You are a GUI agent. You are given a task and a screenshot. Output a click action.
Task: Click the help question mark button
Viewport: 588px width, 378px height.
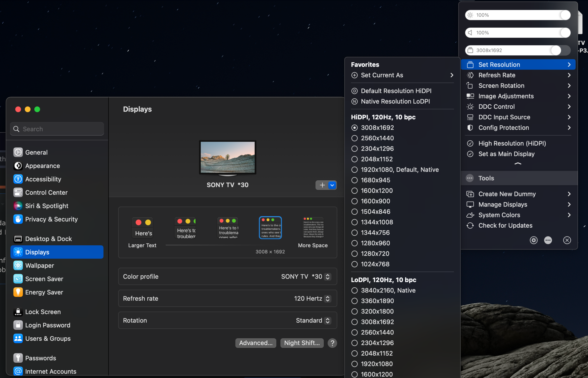click(x=332, y=343)
